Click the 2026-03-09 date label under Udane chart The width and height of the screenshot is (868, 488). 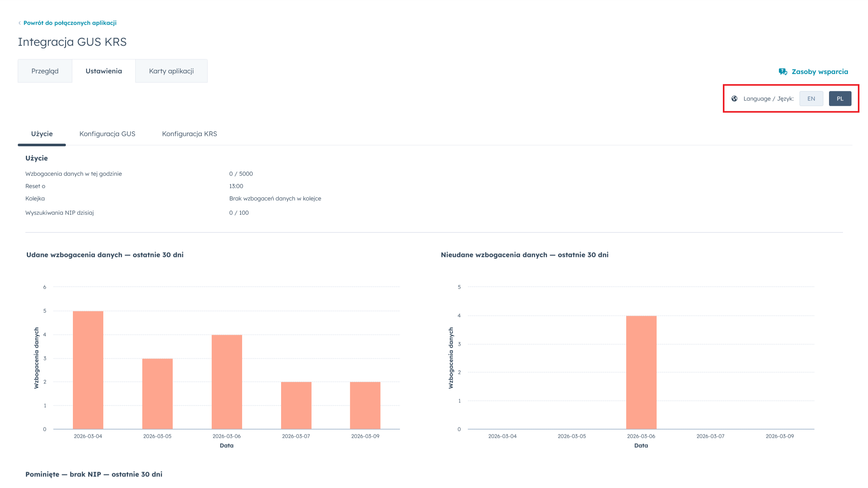365,436
